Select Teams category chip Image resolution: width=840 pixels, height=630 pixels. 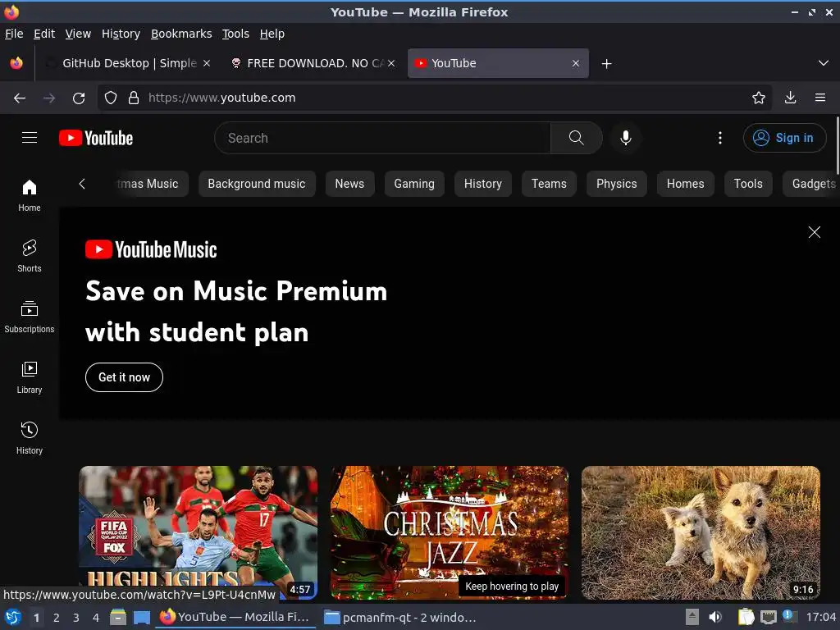point(549,184)
